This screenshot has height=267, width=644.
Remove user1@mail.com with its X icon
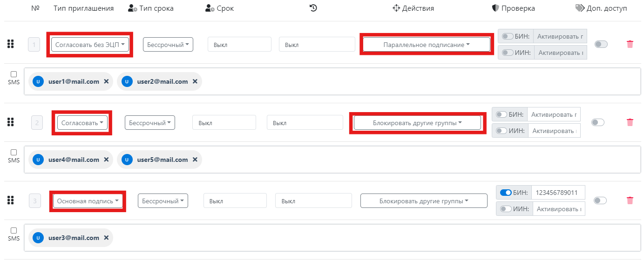(x=106, y=81)
